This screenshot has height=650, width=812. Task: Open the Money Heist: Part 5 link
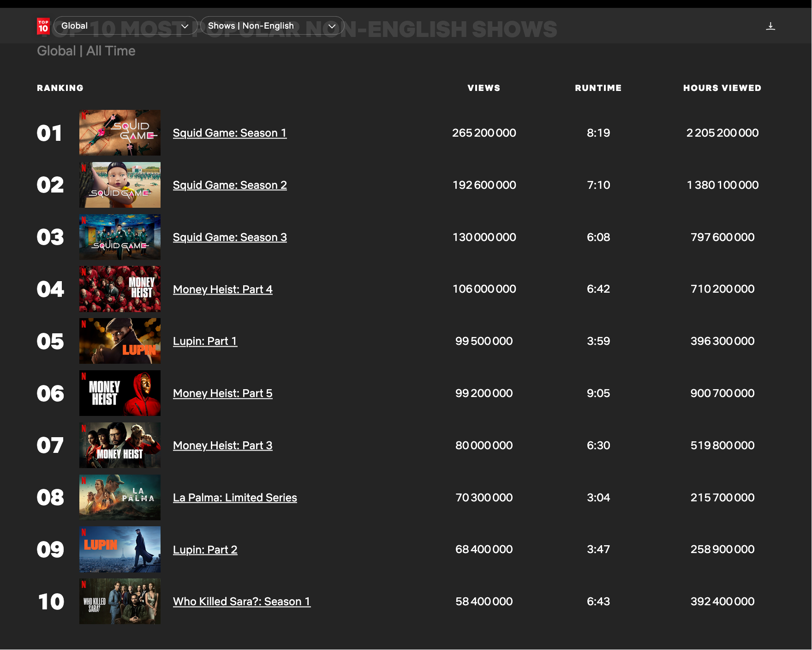223,393
